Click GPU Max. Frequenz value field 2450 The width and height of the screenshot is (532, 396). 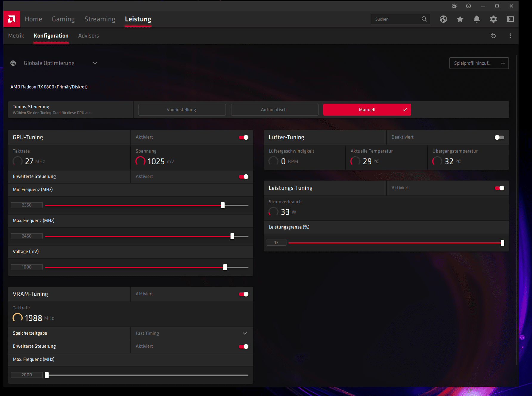click(27, 236)
